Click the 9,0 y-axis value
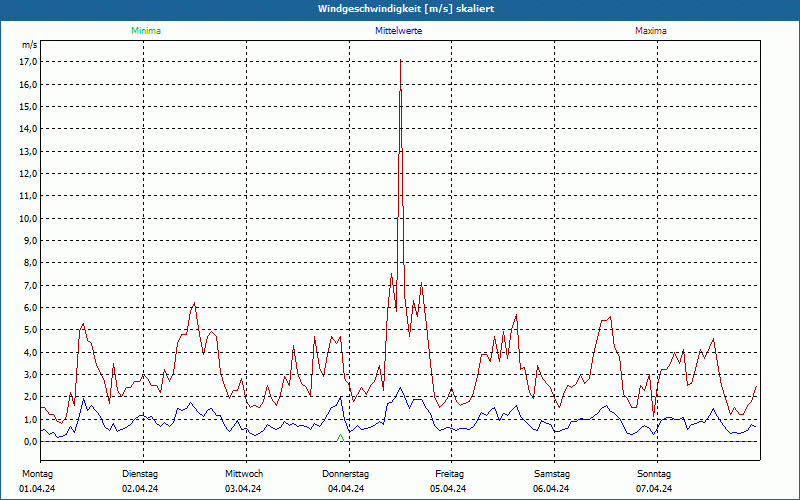 tap(31, 240)
